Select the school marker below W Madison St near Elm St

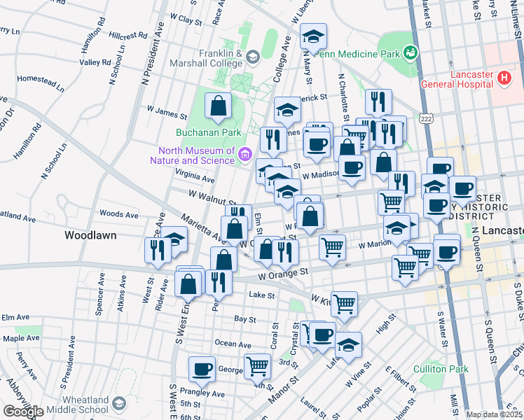(287, 192)
